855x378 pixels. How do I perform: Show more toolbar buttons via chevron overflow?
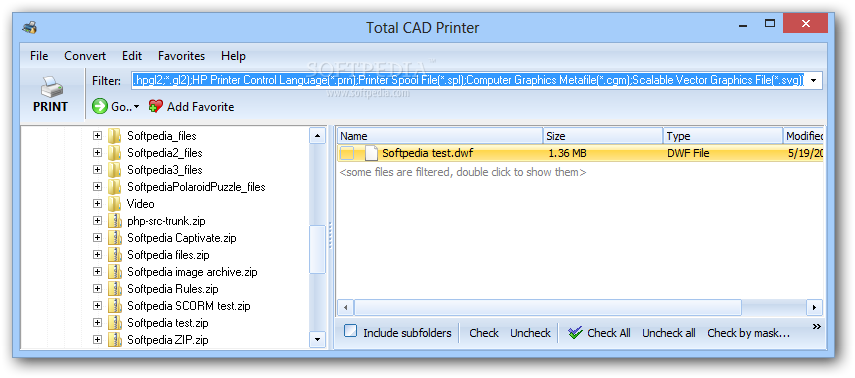(x=816, y=327)
